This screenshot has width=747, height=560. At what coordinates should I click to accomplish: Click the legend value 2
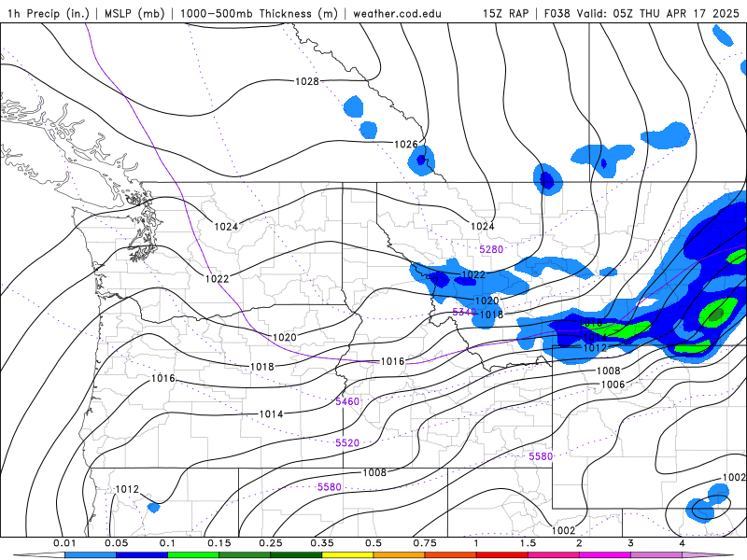pos(579,543)
